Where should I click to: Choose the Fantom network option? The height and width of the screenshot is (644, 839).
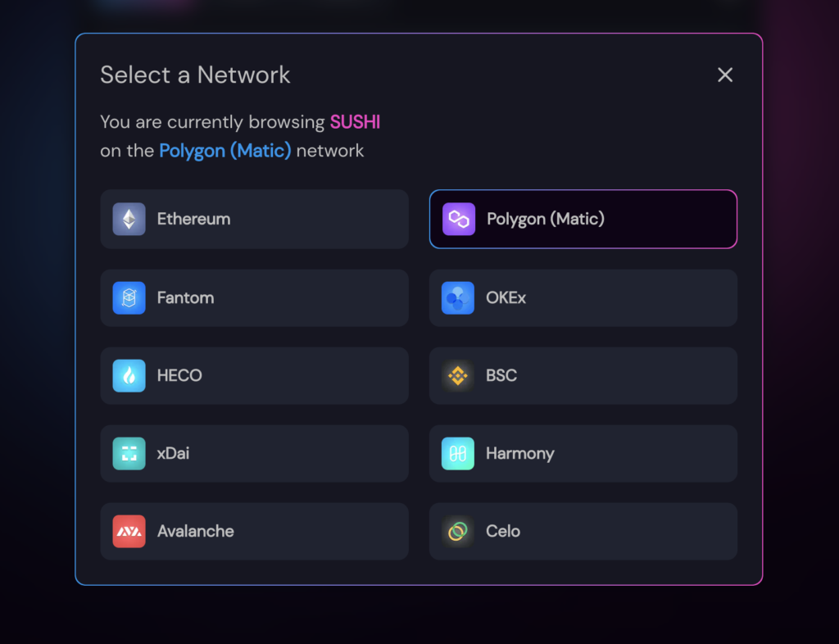(254, 298)
